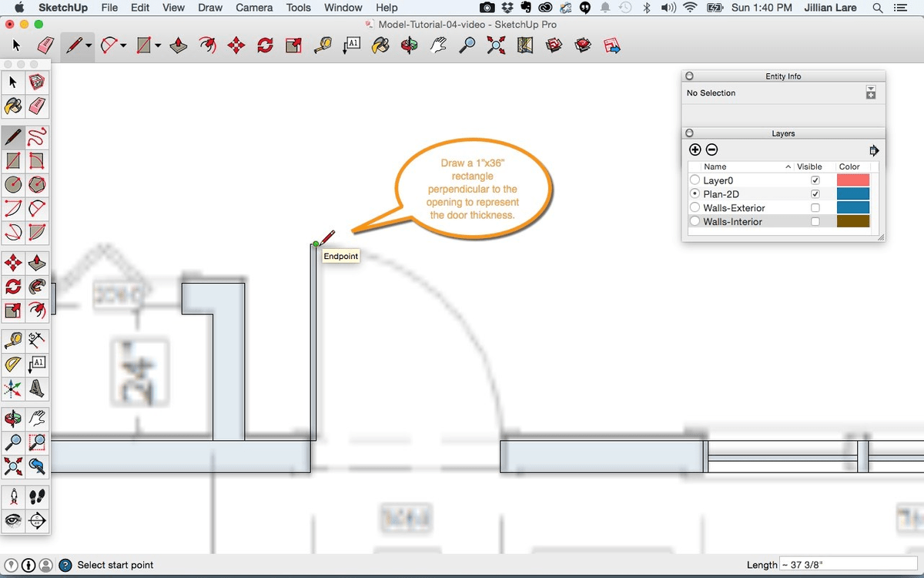Image resolution: width=924 pixels, height=578 pixels.
Task: Open the Layers panel details menu arrow
Action: pyautogui.click(x=873, y=150)
